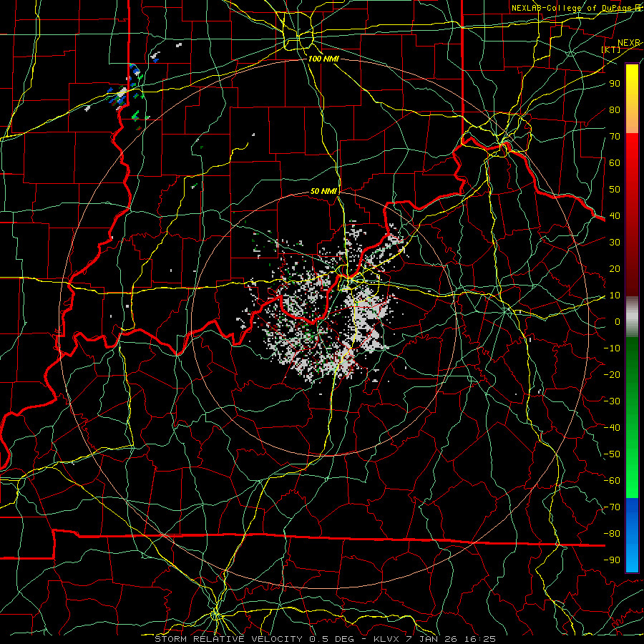Click the NEXLAB-College of DuPage credit text
The image size is (644, 644).
(577, 8)
